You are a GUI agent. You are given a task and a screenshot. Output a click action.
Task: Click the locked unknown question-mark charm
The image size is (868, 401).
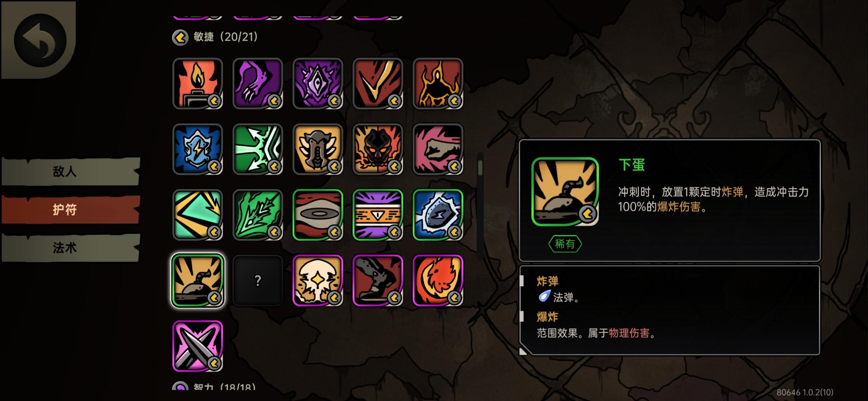click(x=258, y=281)
